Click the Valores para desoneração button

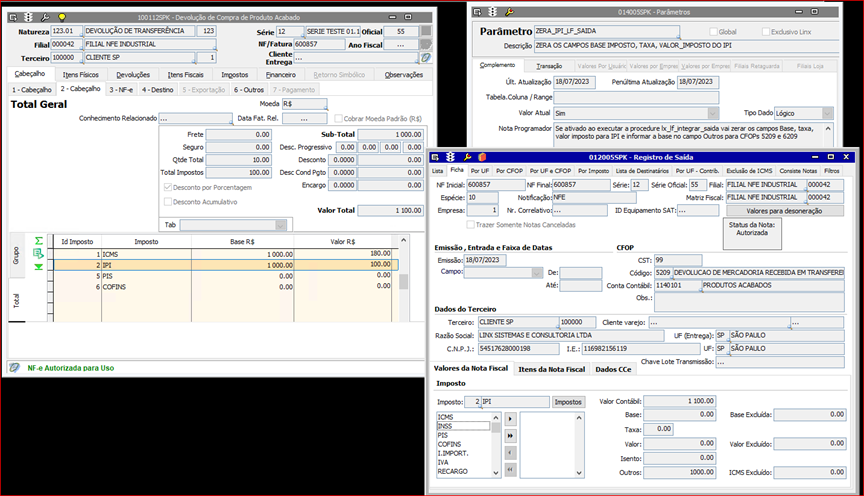(x=783, y=210)
